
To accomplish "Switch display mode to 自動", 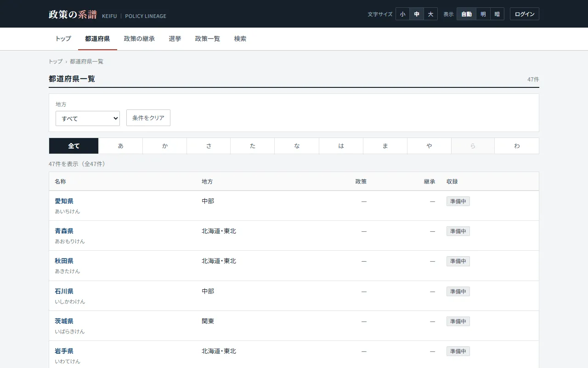I will coord(466,14).
